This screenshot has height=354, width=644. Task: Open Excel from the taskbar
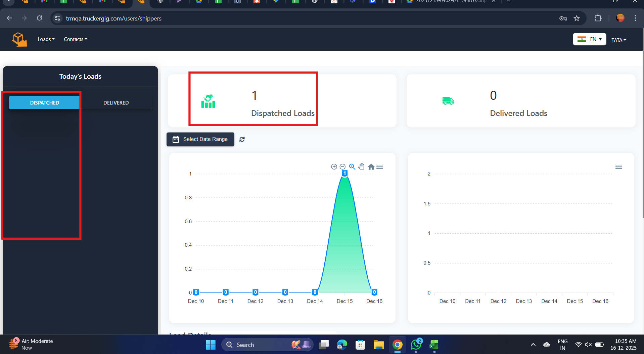click(x=434, y=345)
